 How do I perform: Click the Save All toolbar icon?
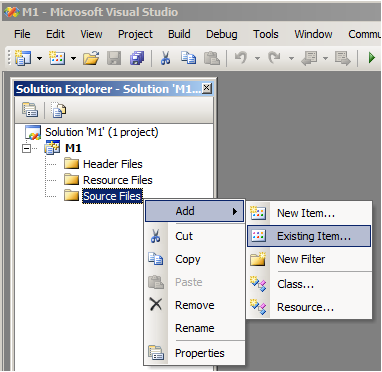137,59
